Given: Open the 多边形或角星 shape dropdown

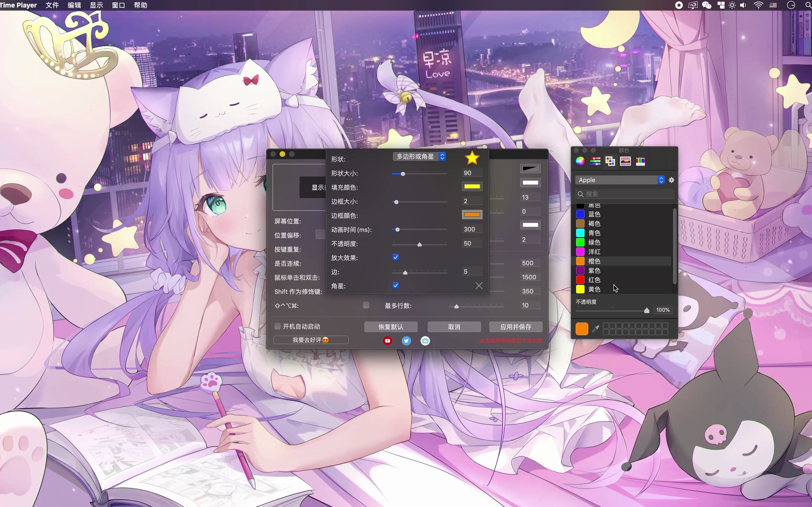Looking at the screenshot, I should [419, 157].
